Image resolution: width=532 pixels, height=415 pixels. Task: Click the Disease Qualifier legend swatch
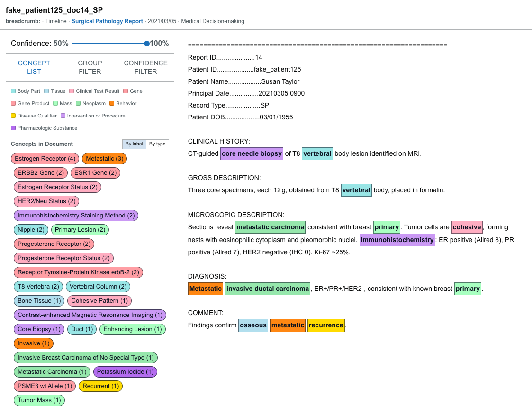13,116
